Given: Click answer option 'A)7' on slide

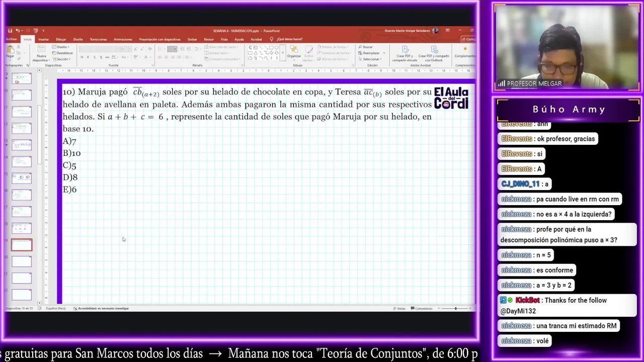Looking at the screenshot, I should 69,141.
